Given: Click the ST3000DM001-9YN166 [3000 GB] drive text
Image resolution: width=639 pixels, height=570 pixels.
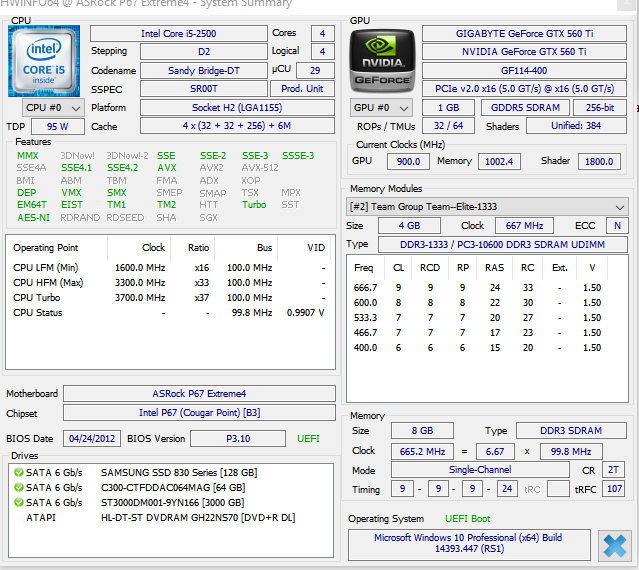Looking at the screenshot, I should pyautogui.click(x=173, y=502).
